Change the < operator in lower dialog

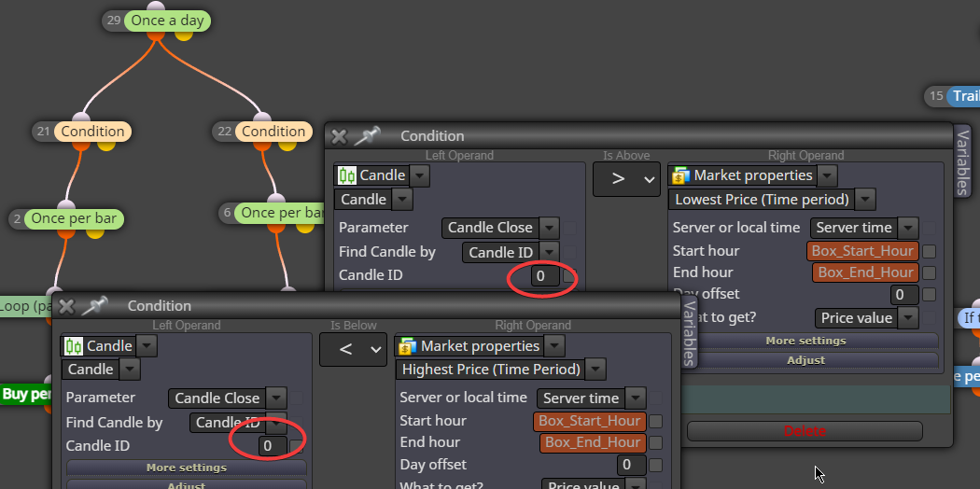pos(353,350)
